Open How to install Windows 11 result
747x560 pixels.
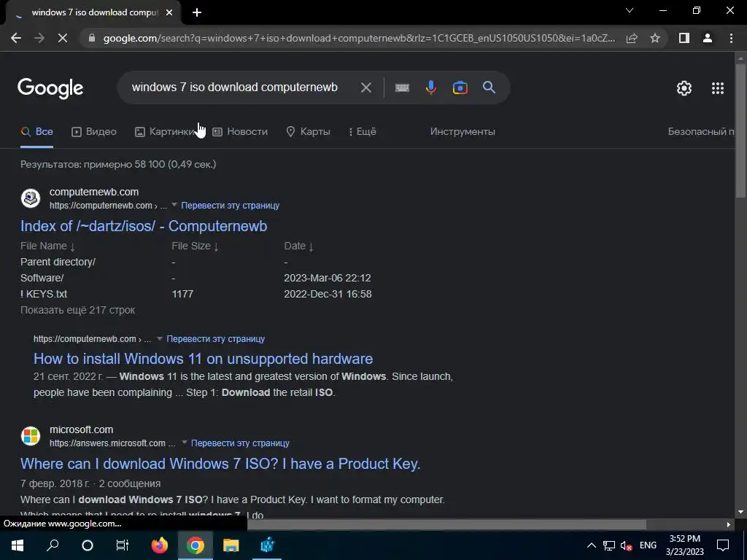pyautogui.click(x=203, y=359)
